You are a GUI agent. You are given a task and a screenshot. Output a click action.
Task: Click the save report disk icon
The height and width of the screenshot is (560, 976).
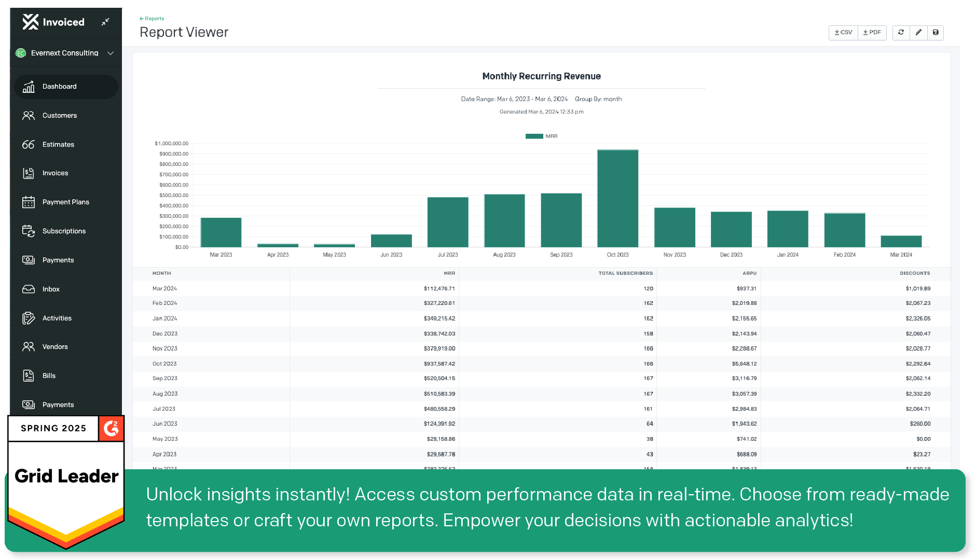tap(936, 32)
